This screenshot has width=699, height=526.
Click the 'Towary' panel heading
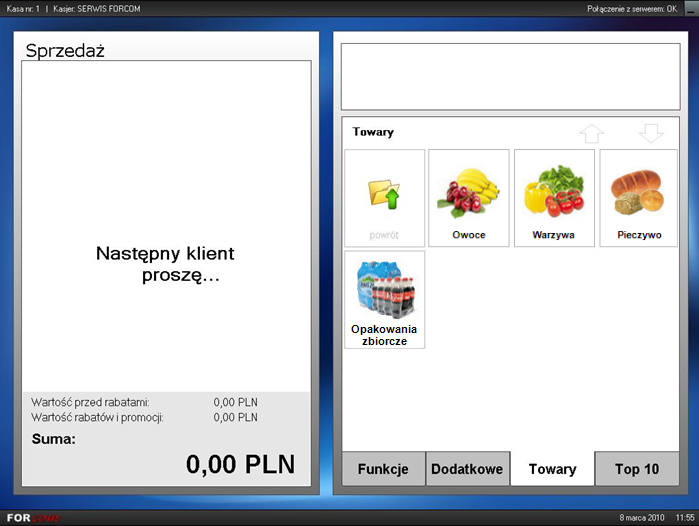coord(373,132)
